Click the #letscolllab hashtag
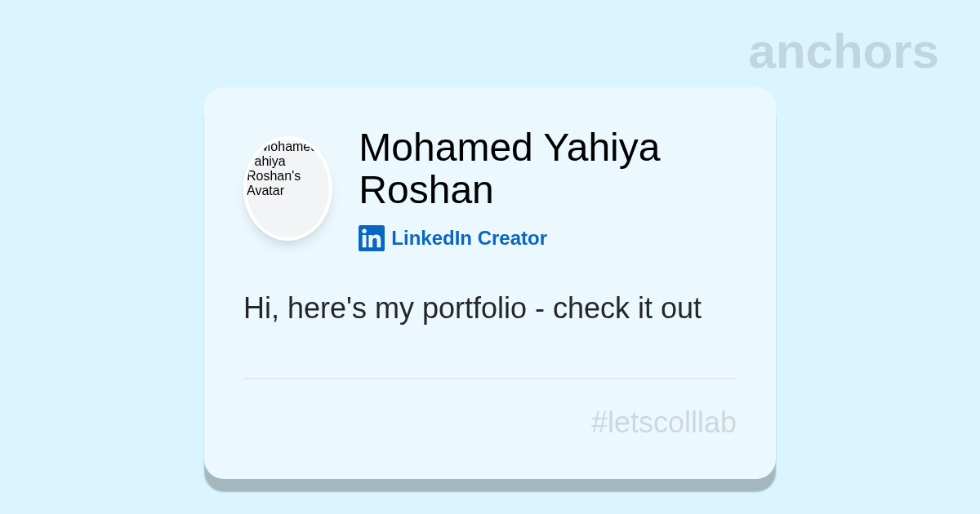The width and height of the screenshot is (980, 514). tap(663, 423)
